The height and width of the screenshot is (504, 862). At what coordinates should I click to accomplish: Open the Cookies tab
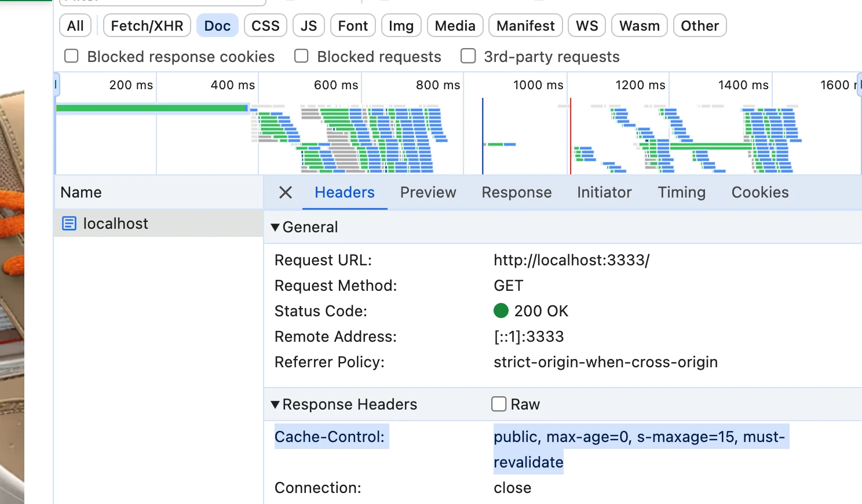click(x=759, y=192)
